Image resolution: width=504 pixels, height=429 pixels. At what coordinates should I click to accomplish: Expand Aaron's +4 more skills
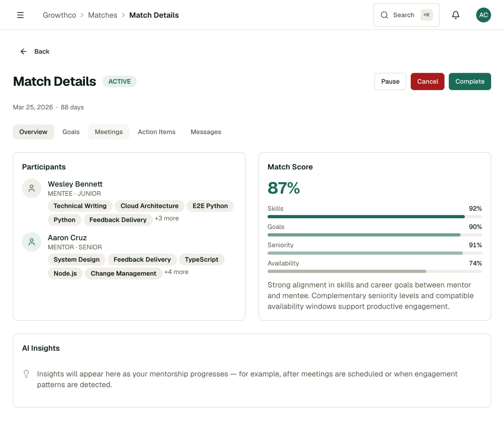(176, 272)
